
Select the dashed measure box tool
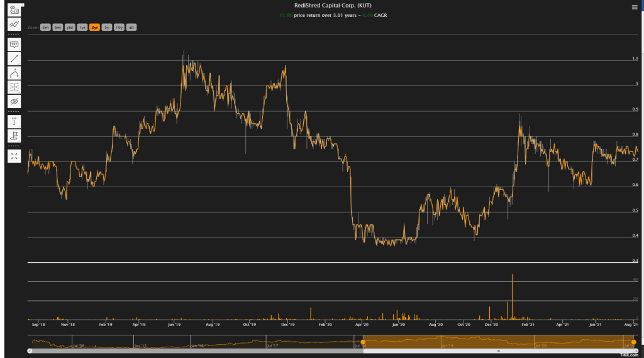(14, 87)
